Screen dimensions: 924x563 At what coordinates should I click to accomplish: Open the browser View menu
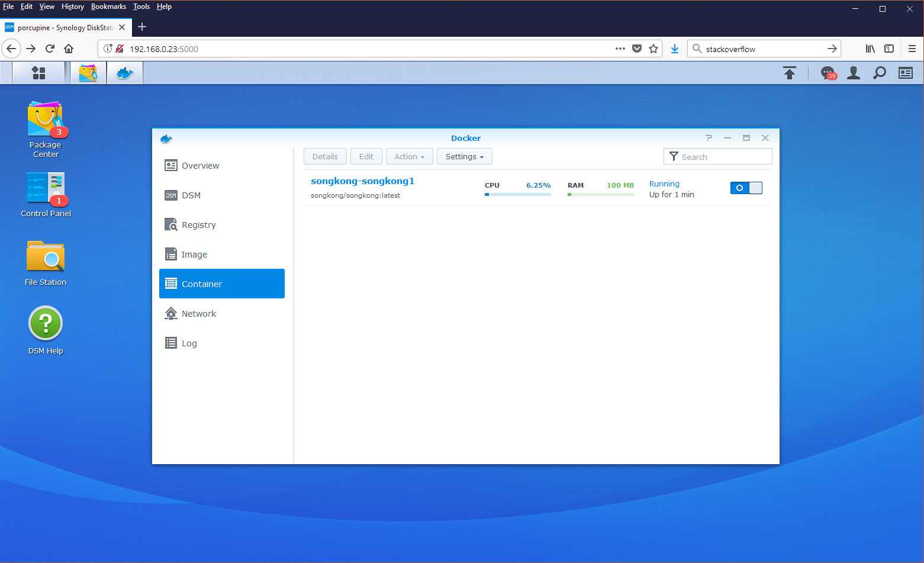coord(47,7)
